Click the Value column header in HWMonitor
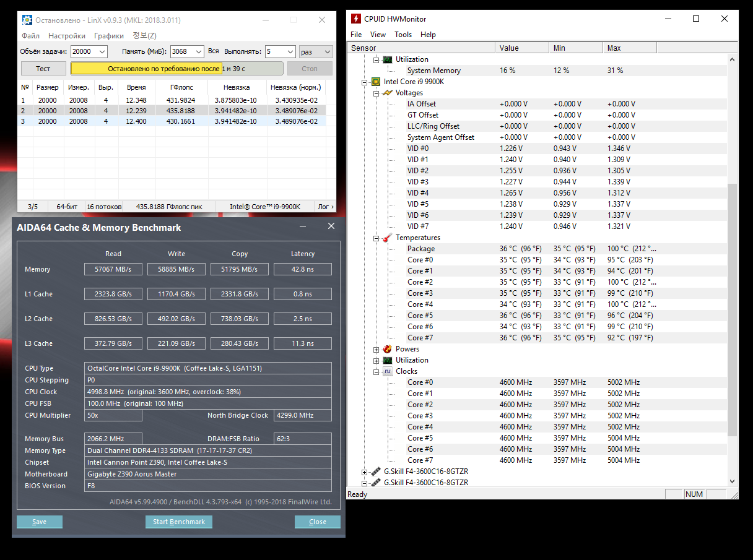Image resolution: width=753 pixels, height=560 pixels. (x=522, y=48)
